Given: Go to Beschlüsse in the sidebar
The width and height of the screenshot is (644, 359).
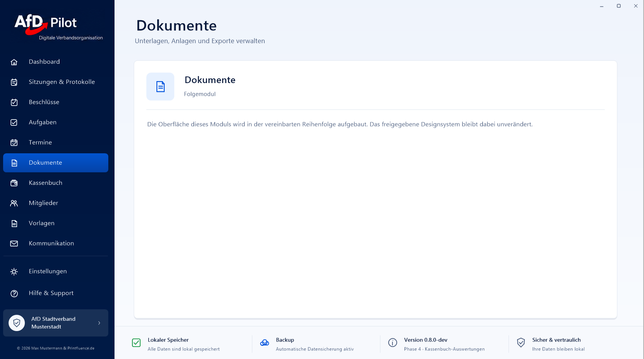Looking at the screenshot, I should click(x=44, y=102).
